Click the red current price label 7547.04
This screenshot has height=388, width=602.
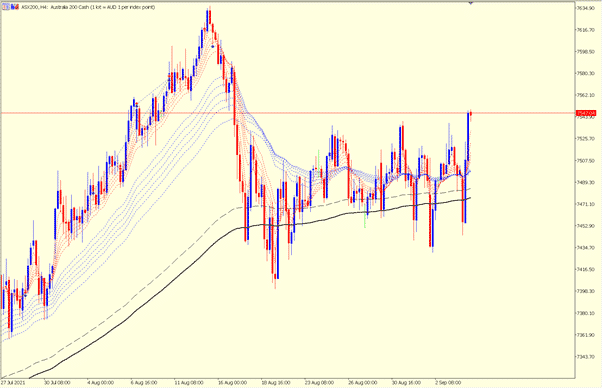(586, 113)
